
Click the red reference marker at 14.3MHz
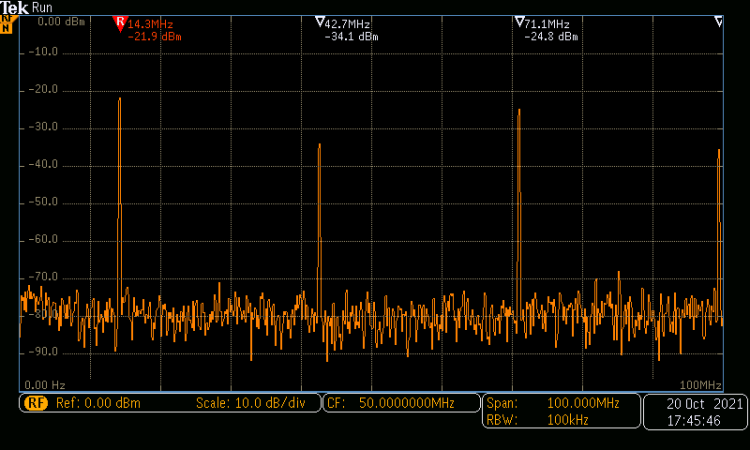[120, 22]
